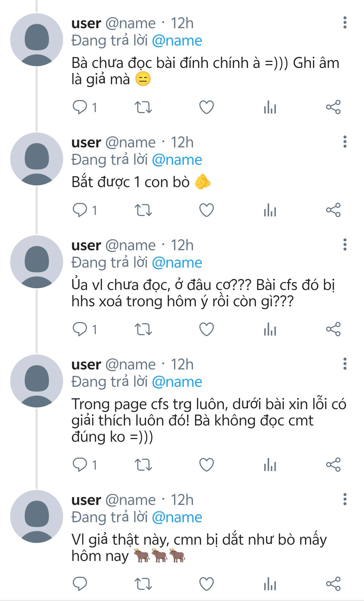Image resolution: width=364 pixels, height=601 pixels.
Task: Like the "Ghi âm là giả mà" reply
Action: pos(206,107)
